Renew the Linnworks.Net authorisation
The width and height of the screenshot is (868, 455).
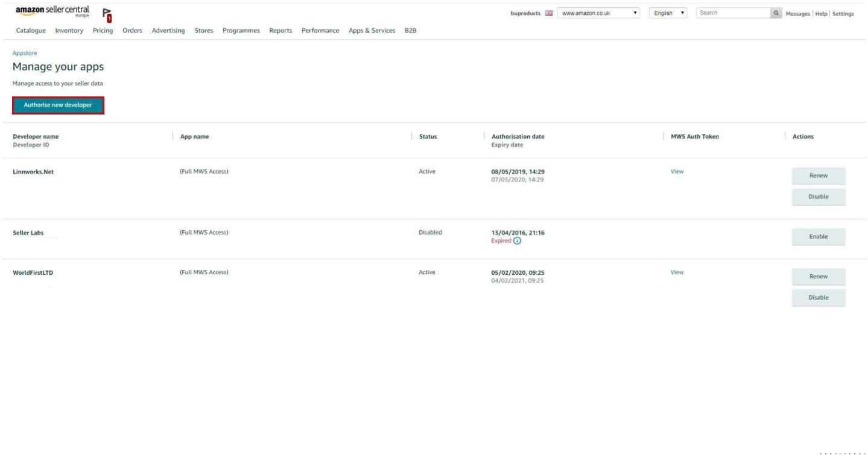pos(818,176)
